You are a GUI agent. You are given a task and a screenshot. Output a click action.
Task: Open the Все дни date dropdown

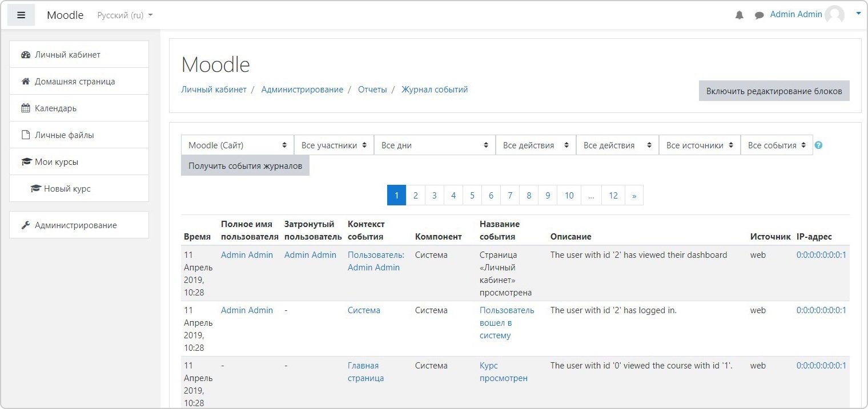[x=435, y=145]
